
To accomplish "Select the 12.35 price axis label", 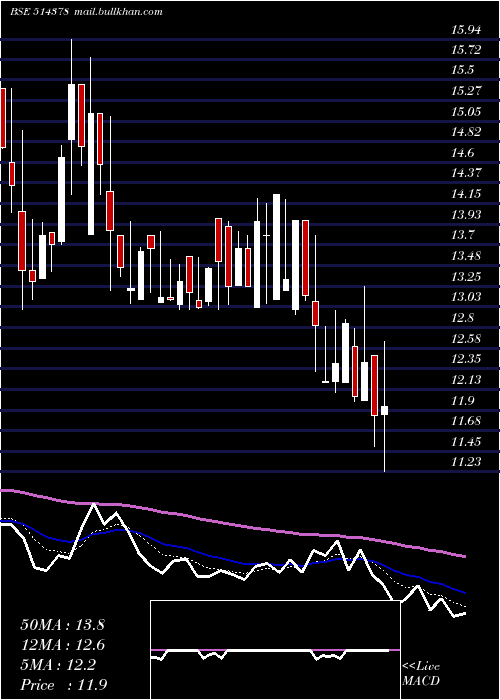I will click(x=466, y=359).
